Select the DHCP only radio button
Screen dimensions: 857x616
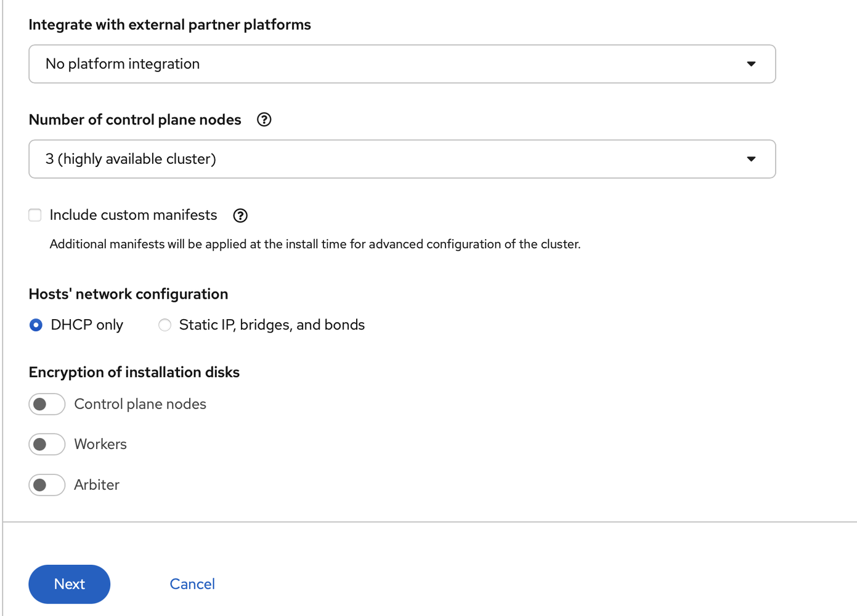coord(36,325)
